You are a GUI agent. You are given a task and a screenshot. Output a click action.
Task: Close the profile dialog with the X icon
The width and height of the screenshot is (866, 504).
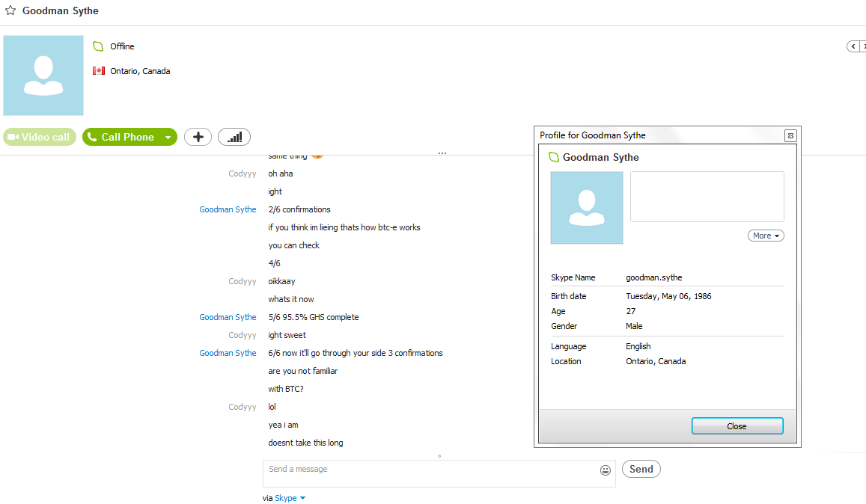click(x=790, y=136)
